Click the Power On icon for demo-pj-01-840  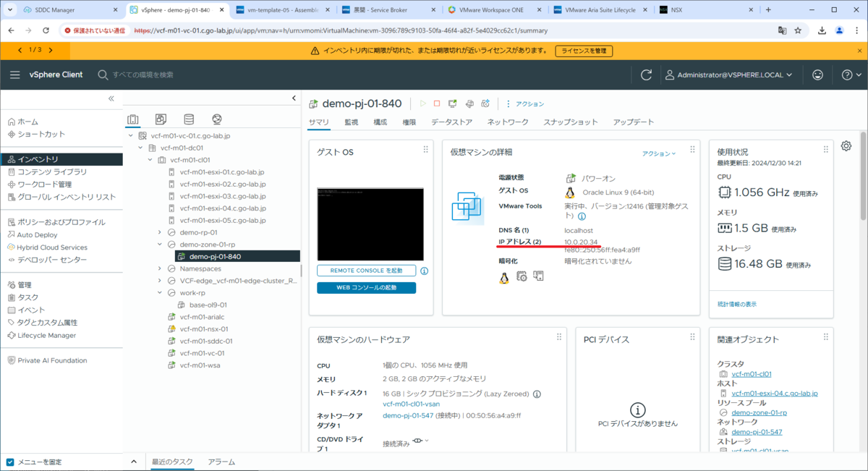423,104
